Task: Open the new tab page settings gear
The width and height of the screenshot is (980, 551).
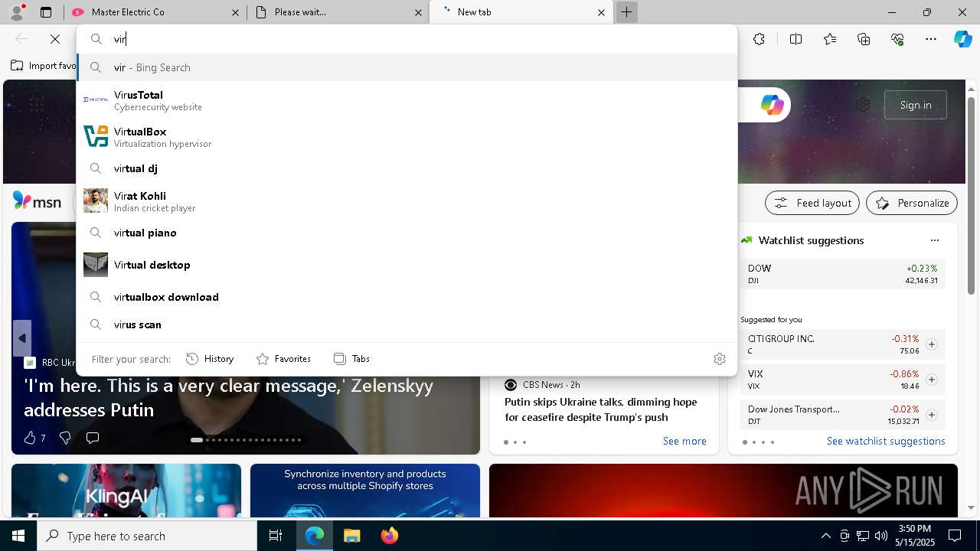Action: [x=863, y=105]
